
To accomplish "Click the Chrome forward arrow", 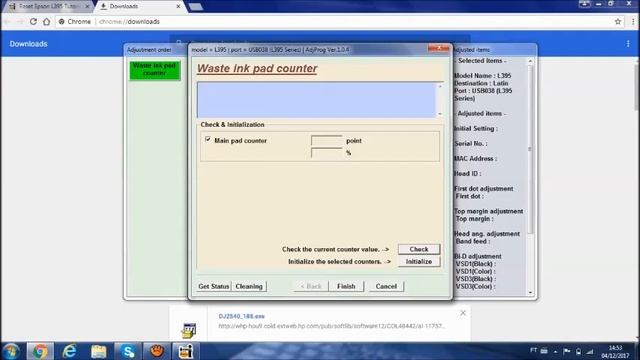I will point(20,22).
